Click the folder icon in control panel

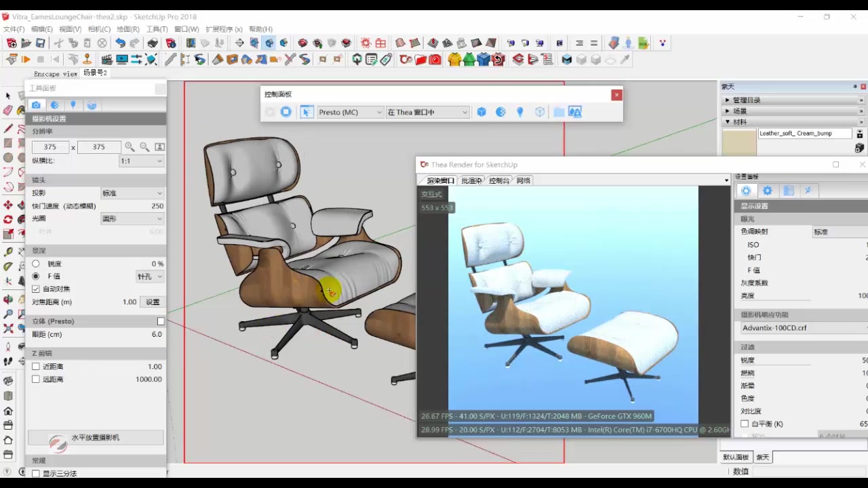(559, 112)
